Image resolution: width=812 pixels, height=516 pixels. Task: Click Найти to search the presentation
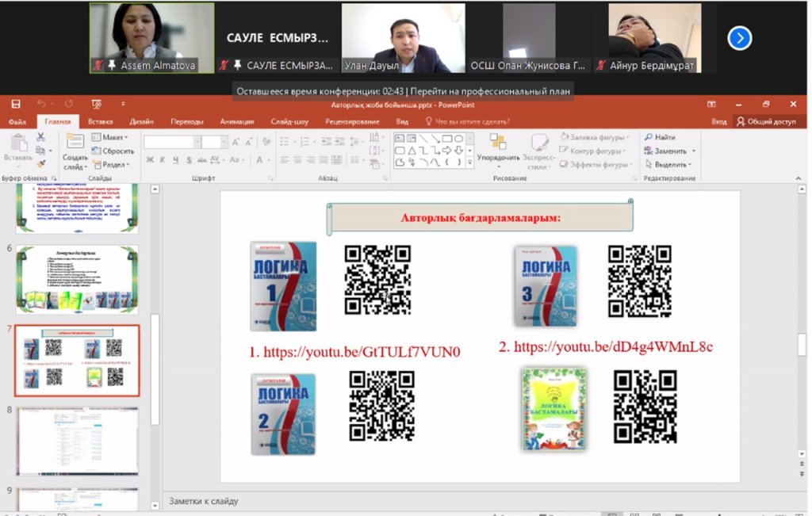[x=660, y=137]
